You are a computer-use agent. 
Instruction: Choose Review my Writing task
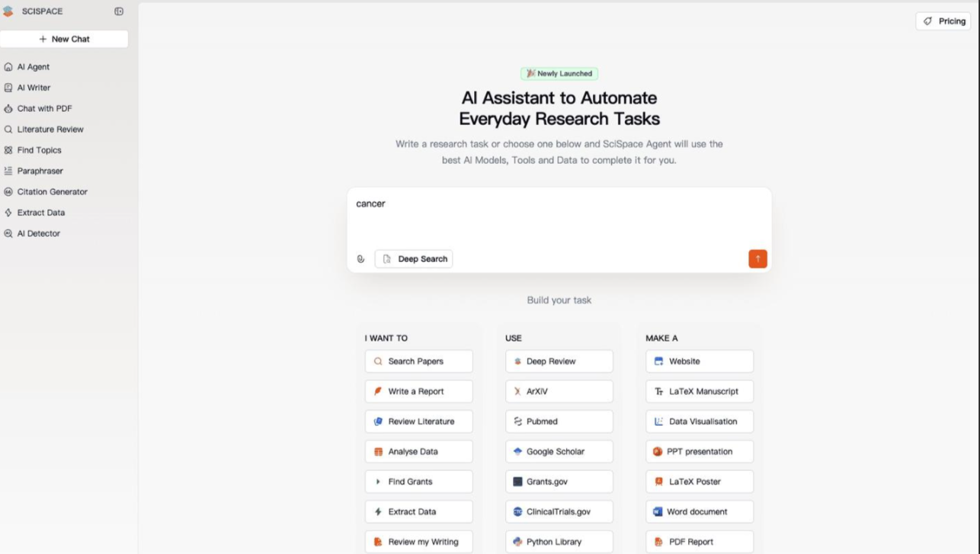(x=418, y=542)
